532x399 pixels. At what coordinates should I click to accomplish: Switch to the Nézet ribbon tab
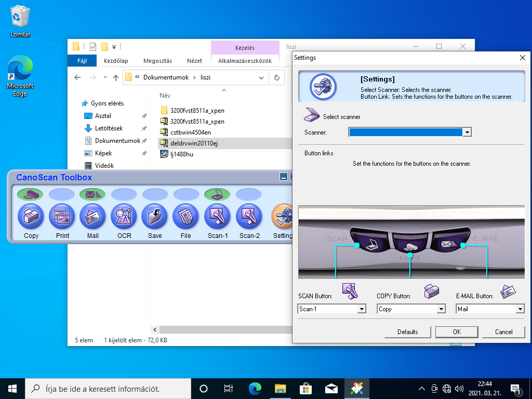coord(194,61)
